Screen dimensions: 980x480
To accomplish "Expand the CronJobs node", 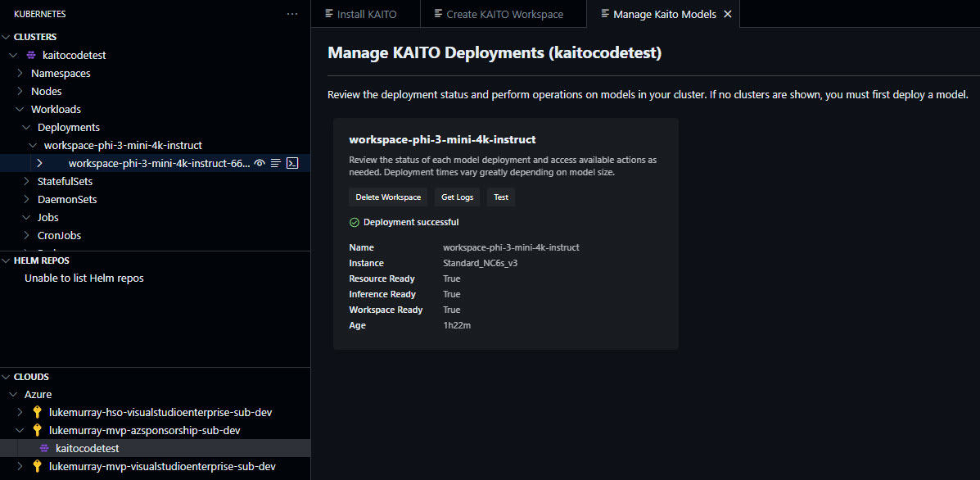I will pos(26,236).
